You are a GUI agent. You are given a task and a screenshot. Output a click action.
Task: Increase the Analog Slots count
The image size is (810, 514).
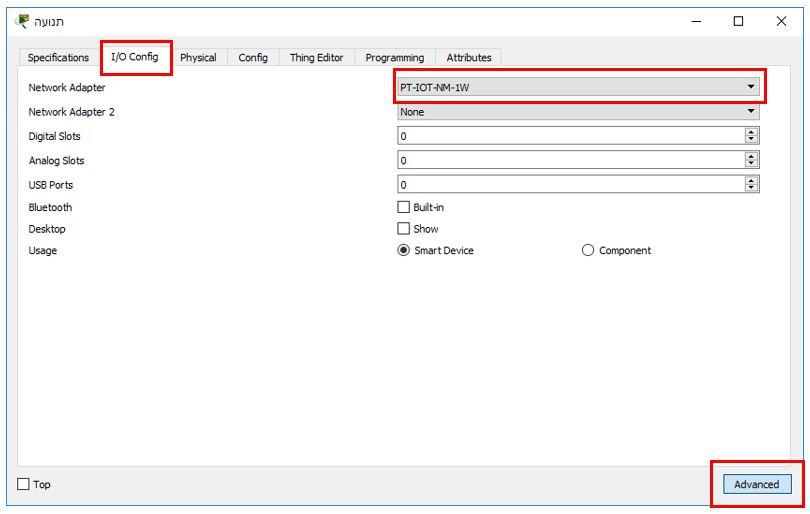752,156
